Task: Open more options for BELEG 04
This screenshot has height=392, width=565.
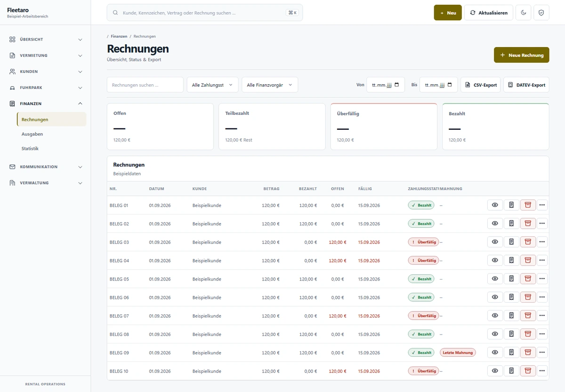Action: tap(542, 260)
